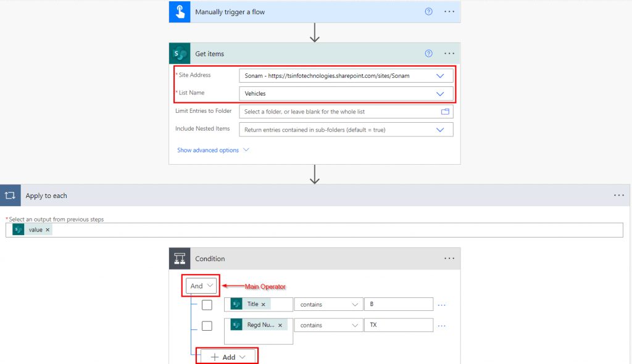
Task: Click the Add button in Condition
Action: click(x=228, y=357)
